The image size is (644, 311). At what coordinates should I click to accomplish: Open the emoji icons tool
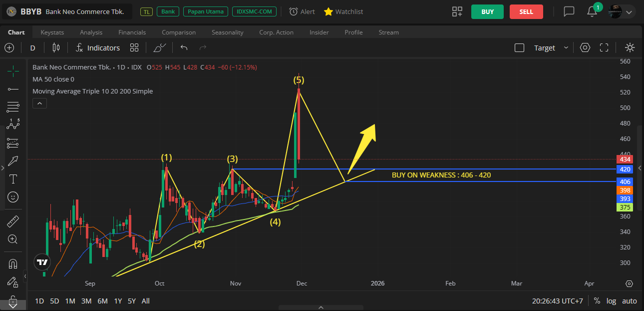tap(13, 197)
